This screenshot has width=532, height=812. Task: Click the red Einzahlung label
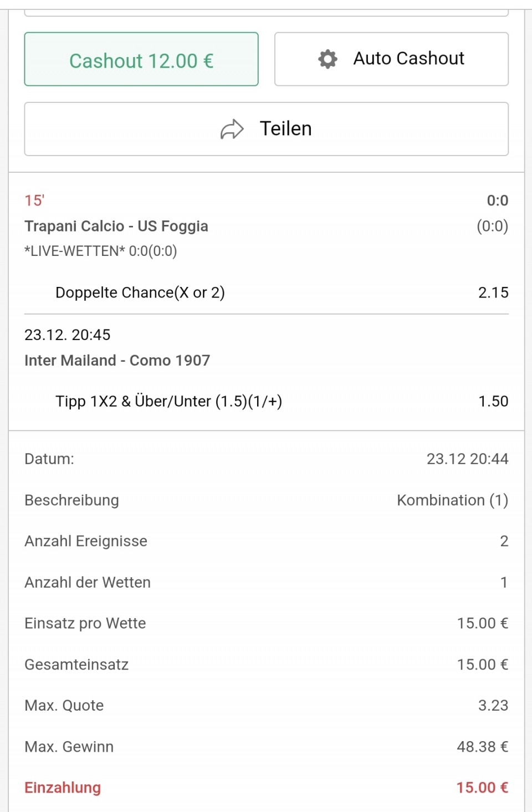click(x=63, y=788)
